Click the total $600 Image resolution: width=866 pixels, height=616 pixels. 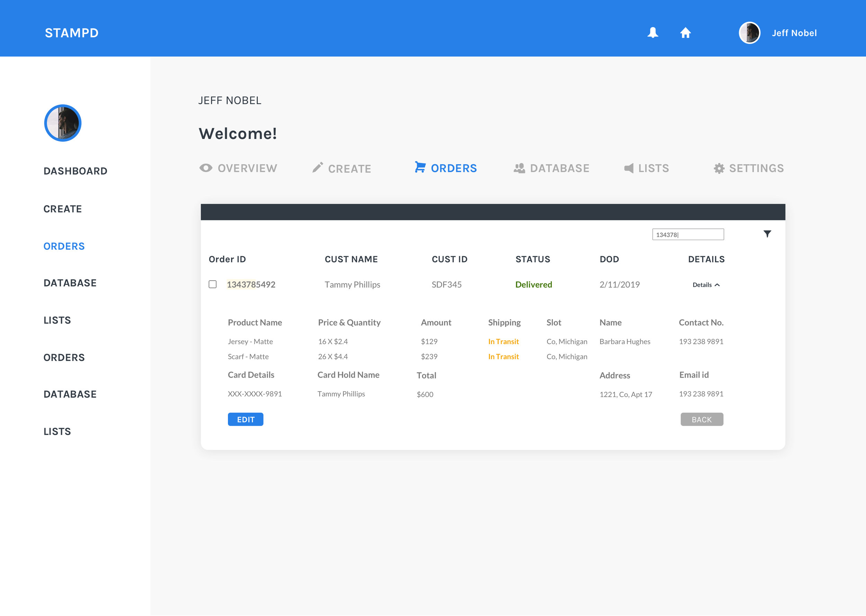[x=425, y=395]
